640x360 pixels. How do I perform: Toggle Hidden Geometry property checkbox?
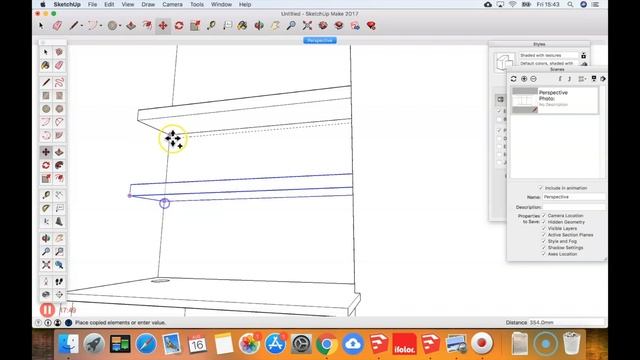[x=544, y=222]
